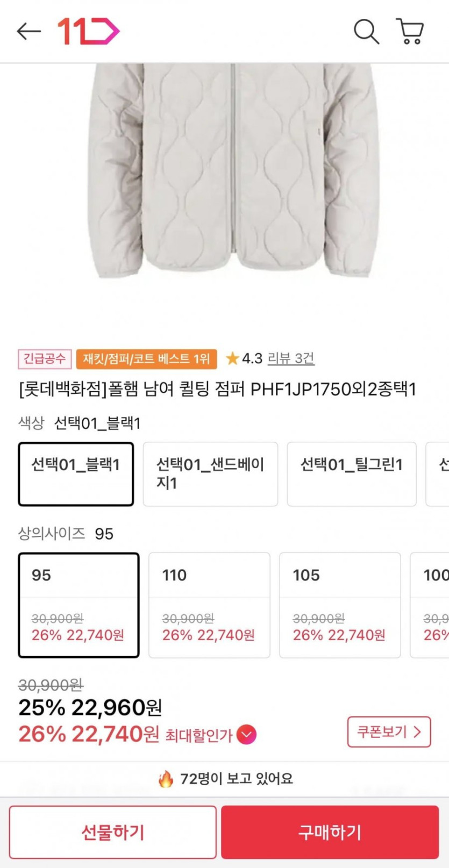This screenshot has height=868, width=449.
Task: Select color option 선택01_샌드베이지1
Action: tap(210, 474)
